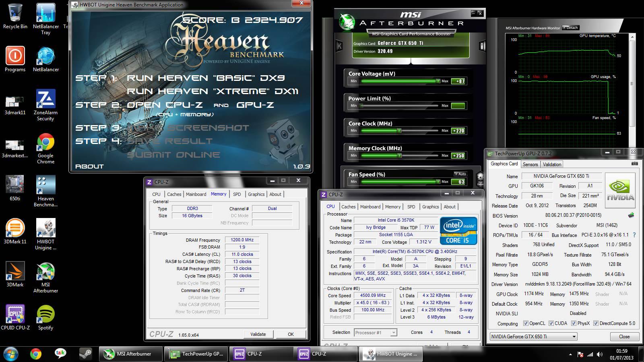Click Validate in the CPU-Z memory window

258,334
